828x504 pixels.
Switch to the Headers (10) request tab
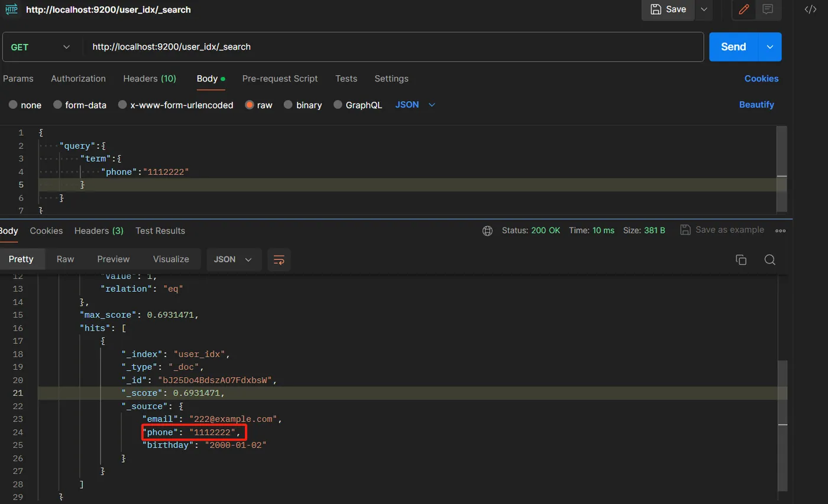click(150, 79)
